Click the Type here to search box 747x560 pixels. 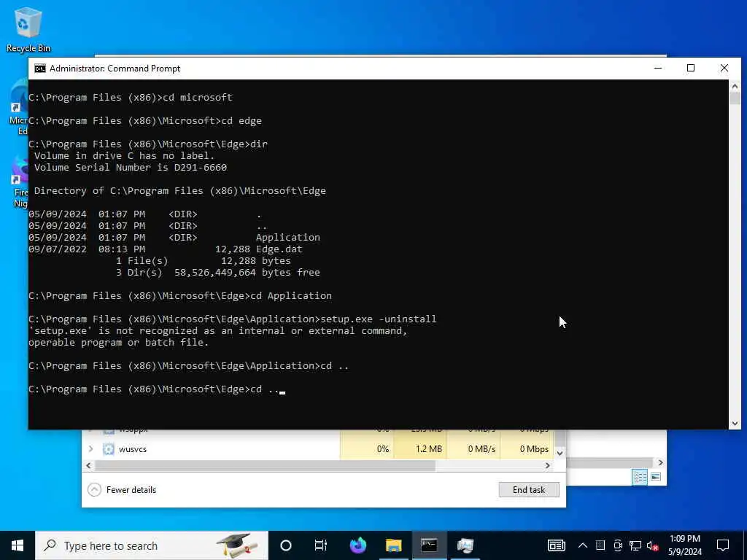point(152,545)
